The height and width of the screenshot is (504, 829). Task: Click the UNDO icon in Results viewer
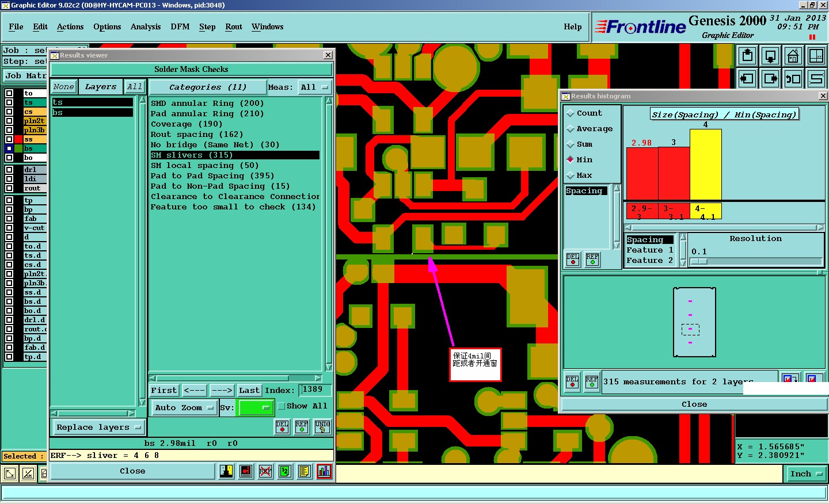(322, 427)
